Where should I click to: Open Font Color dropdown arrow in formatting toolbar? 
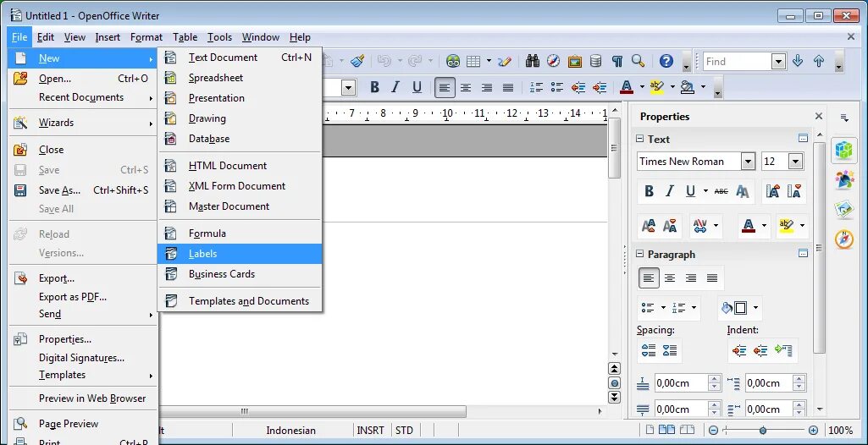(x=642, y=87)
